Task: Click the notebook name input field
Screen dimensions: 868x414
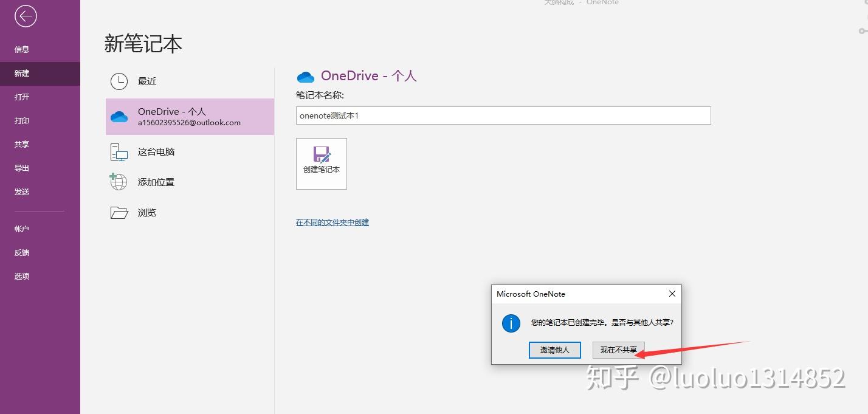Action: pos(503,116)
